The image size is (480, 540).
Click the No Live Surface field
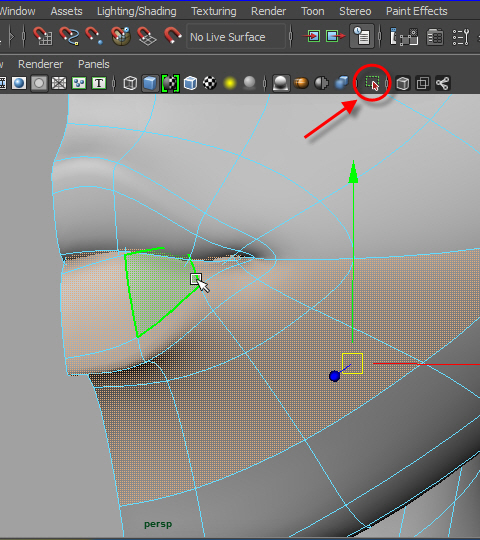pos(236,37)
